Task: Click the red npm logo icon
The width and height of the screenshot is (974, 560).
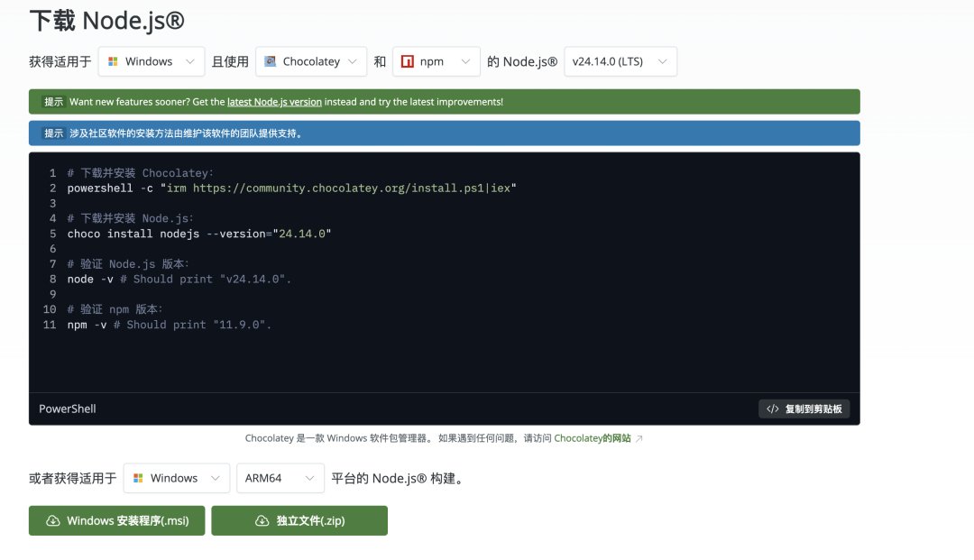Action: coord(408,62)
